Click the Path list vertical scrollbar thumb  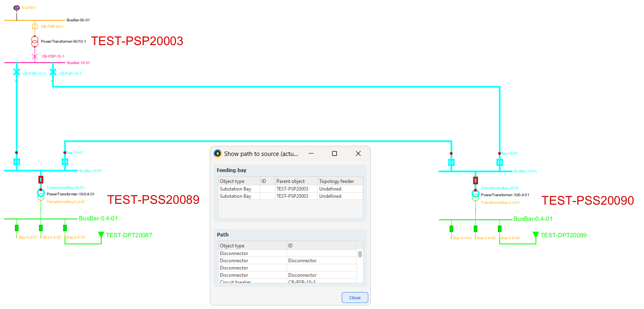coord(360,254)
